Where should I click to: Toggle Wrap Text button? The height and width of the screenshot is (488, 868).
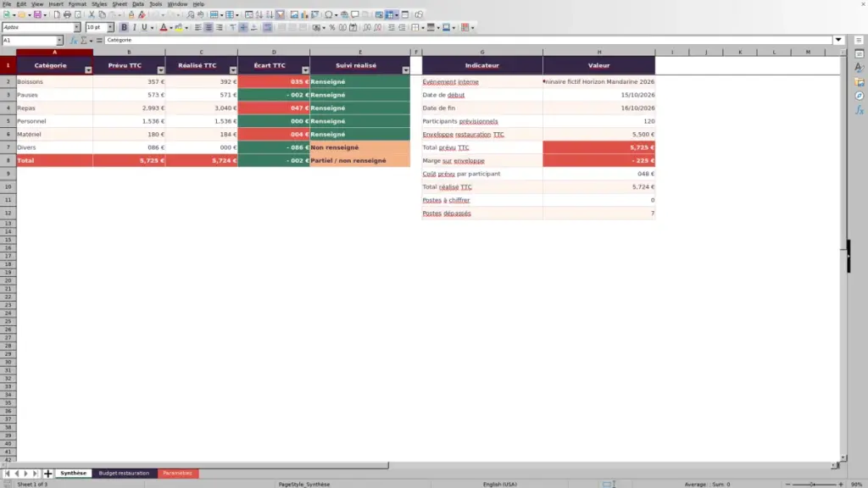[267, 28]
